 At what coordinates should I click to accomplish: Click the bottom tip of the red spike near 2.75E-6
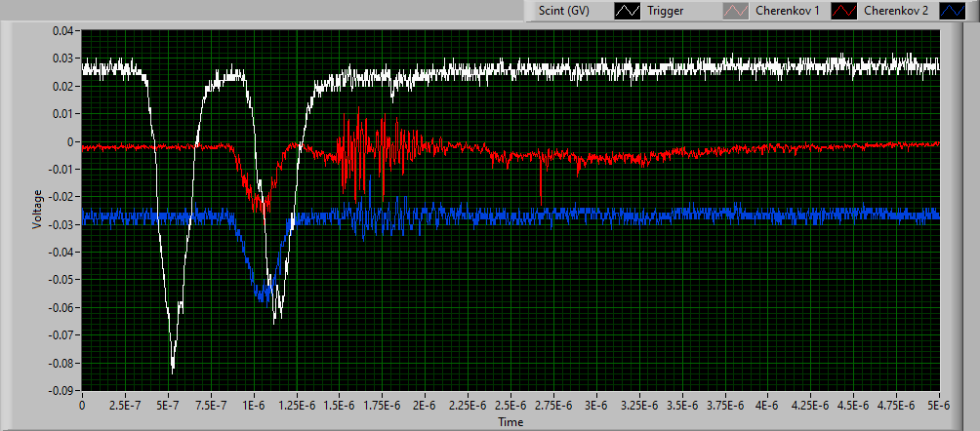541,205
